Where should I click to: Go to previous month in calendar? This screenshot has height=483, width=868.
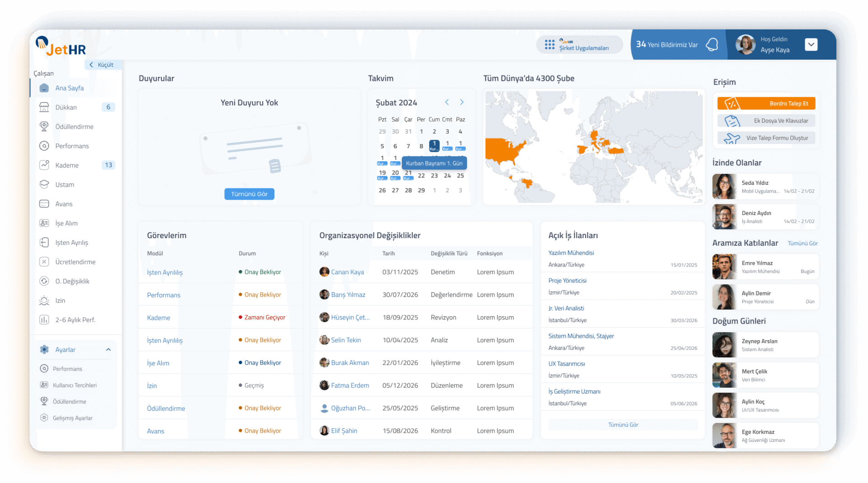[447, 103]
